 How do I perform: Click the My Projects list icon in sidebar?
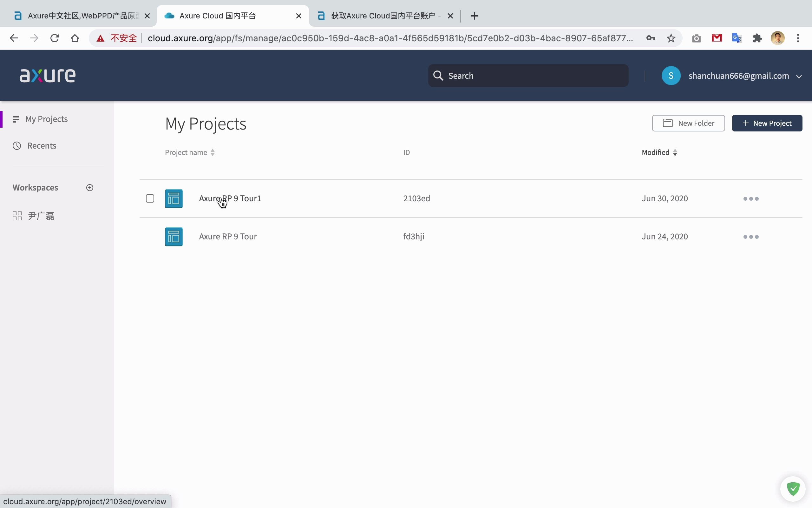coord(16,119)
